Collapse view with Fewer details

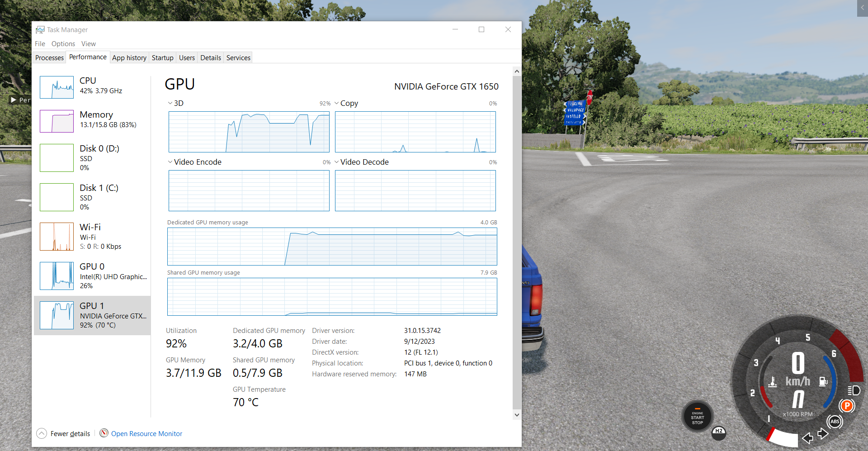(63, 433)
